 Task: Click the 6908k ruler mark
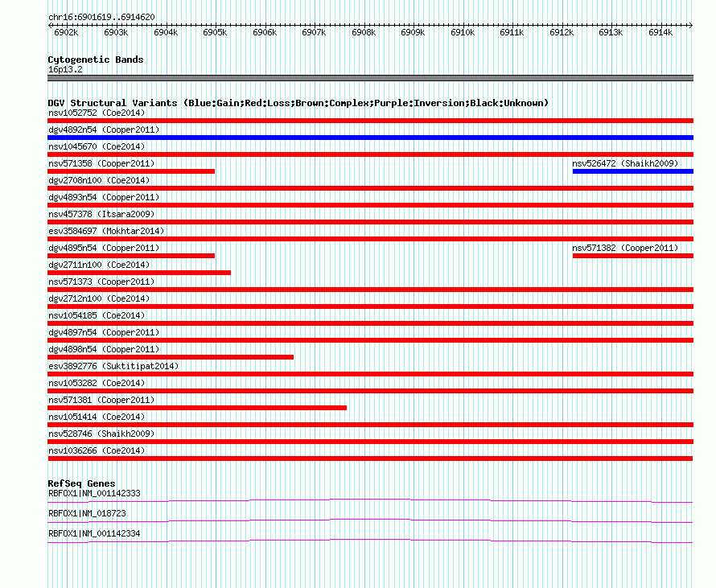pyautogui.click(x=364, y=32)
